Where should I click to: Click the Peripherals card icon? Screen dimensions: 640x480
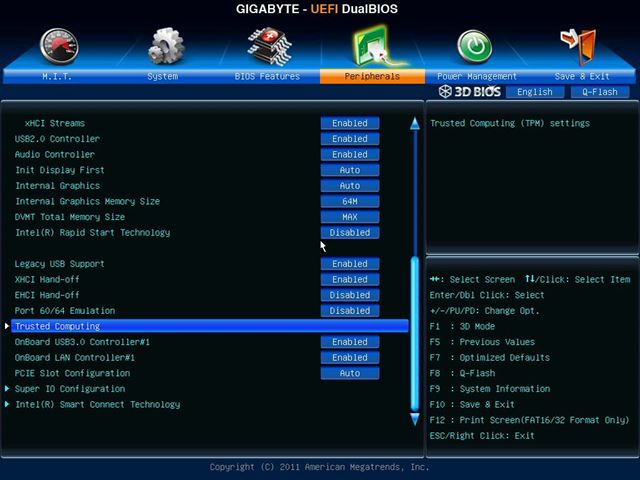point(372,45)
